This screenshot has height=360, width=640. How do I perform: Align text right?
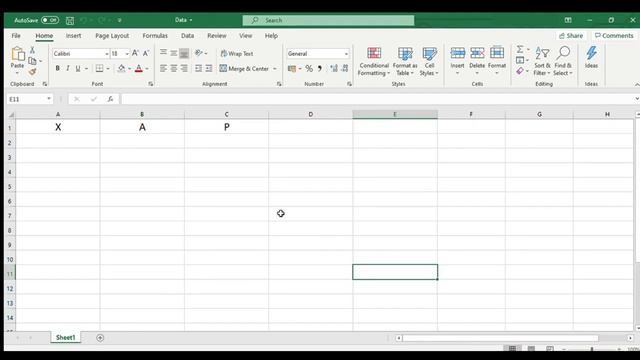(184, 69)
